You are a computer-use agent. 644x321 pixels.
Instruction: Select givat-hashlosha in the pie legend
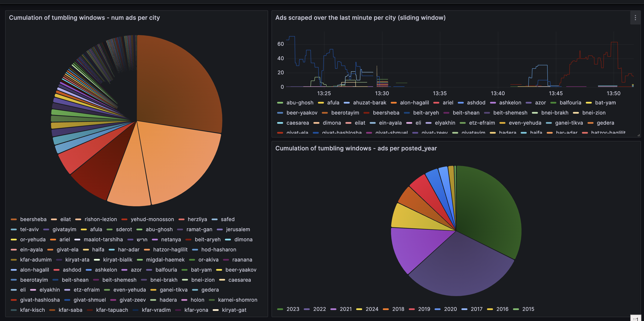pos(40,300)
